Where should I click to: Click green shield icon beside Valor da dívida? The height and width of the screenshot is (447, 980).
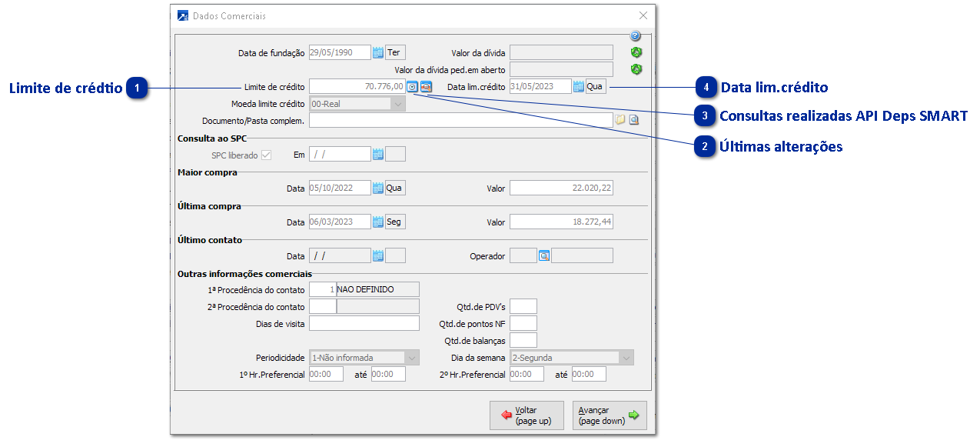pos(636,52)
